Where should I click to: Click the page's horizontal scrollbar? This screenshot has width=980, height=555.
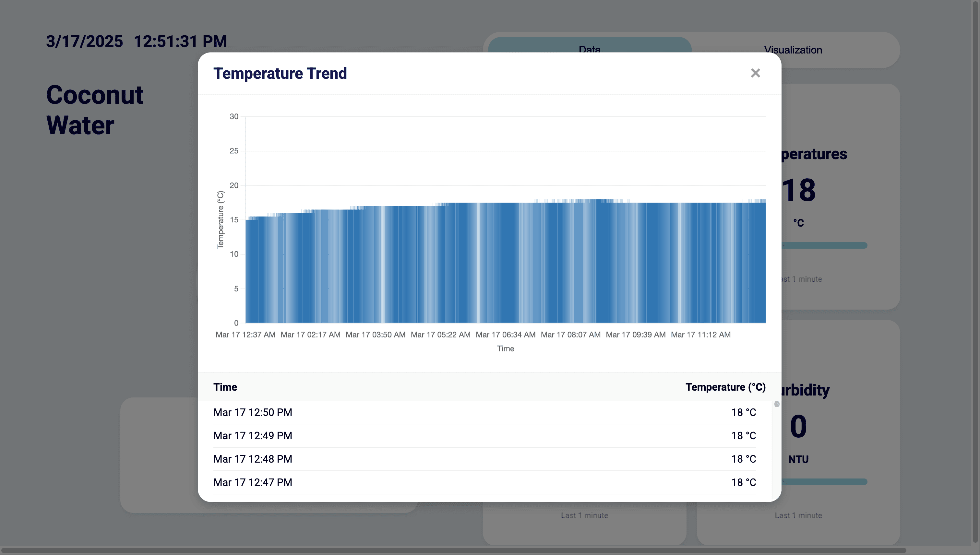(454, 550)
